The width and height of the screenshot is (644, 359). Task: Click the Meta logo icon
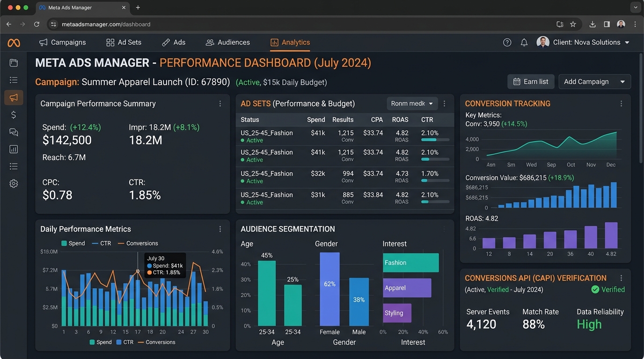[14, 43]
